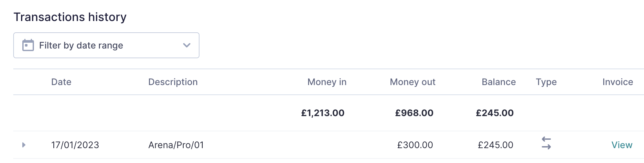Click the £1,213.00 money in total
The image size is (644, 163).
(x=322, y=113)
